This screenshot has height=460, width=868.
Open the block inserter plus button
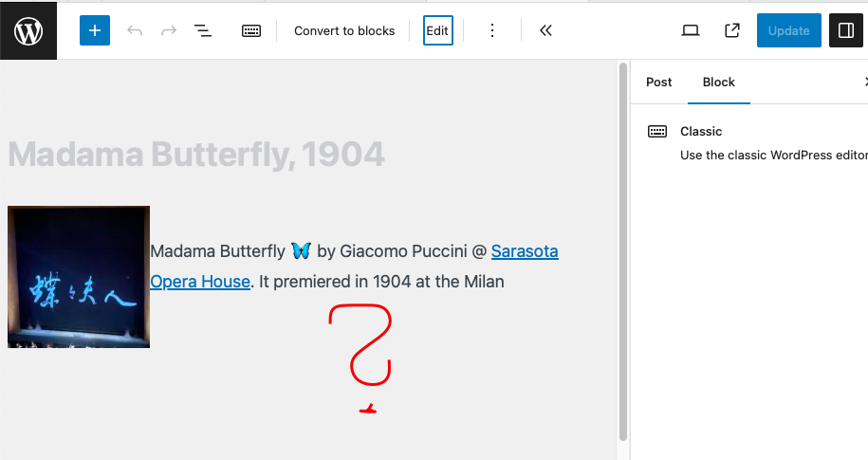coord(95,30)
